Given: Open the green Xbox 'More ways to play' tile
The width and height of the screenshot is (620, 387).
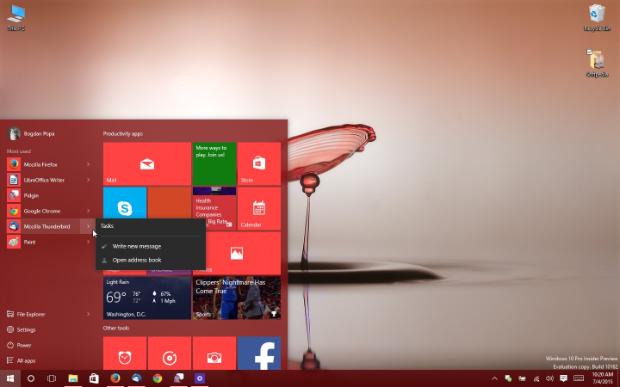Looking at the screenshot, I should coord(214,164).
